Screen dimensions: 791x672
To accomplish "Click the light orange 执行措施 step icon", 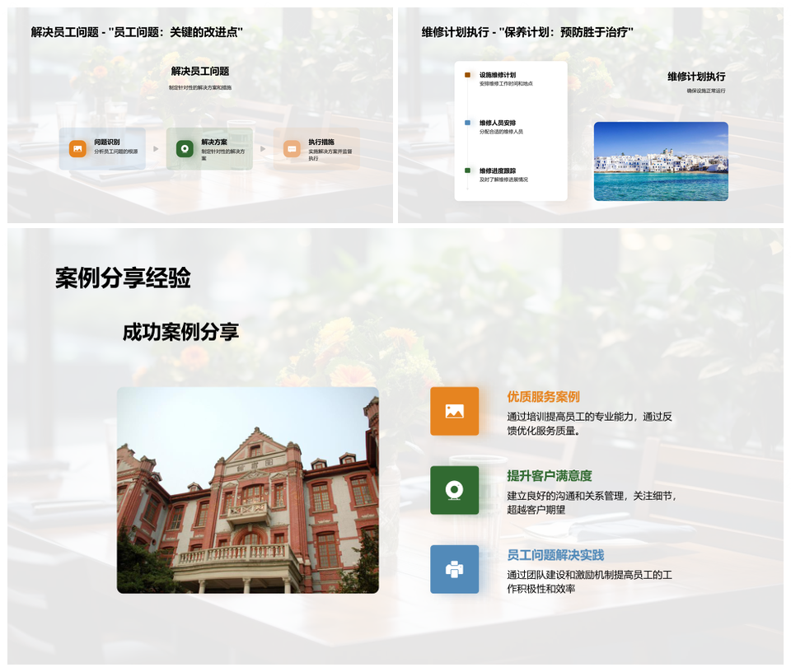I will (292, 149).
